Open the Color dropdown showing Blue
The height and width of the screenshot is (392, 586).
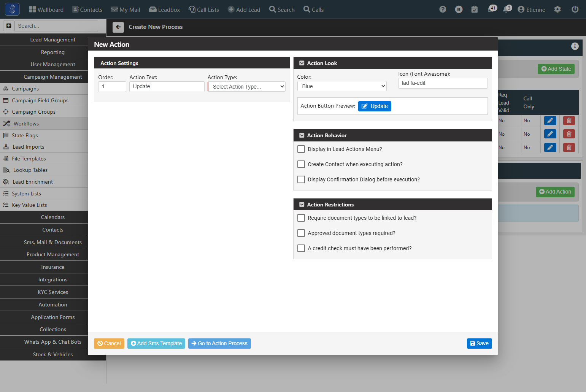(x=342, y=86)
